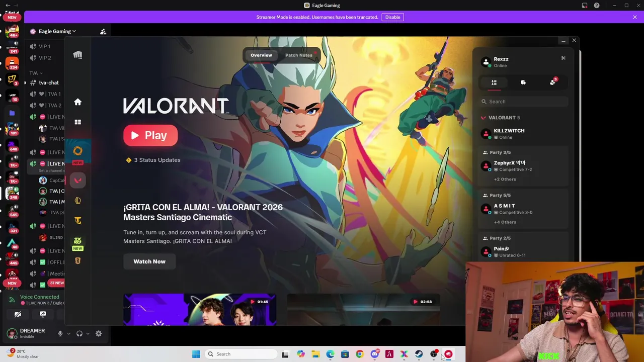This screenshot has height=362, width=644.
Task: Open Copilot from the taskbar
Action: (x=301, y=354)
